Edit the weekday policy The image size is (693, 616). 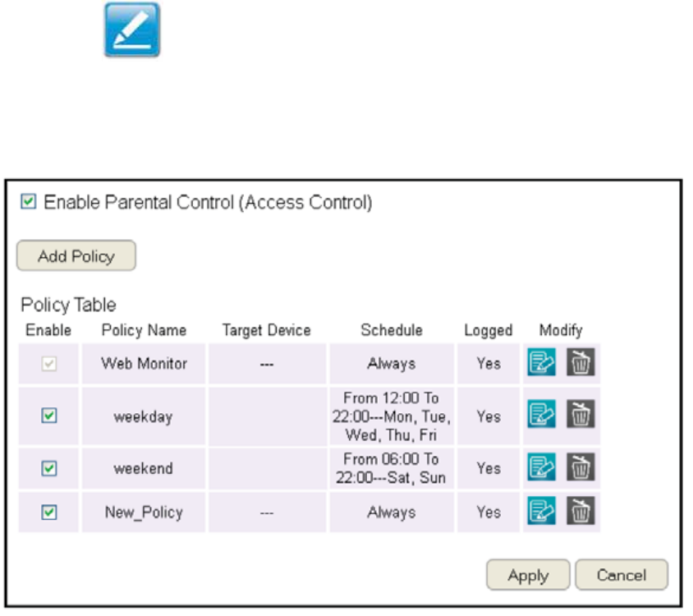(541, 414)
